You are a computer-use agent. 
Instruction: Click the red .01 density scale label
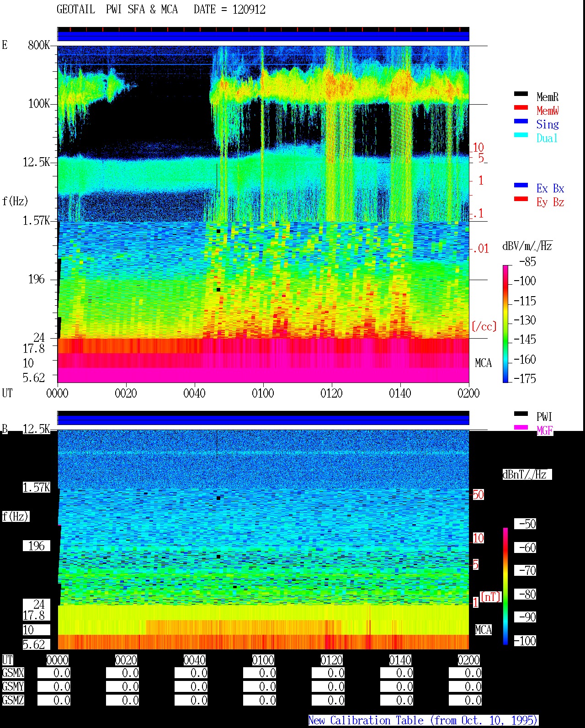(480, 249)
